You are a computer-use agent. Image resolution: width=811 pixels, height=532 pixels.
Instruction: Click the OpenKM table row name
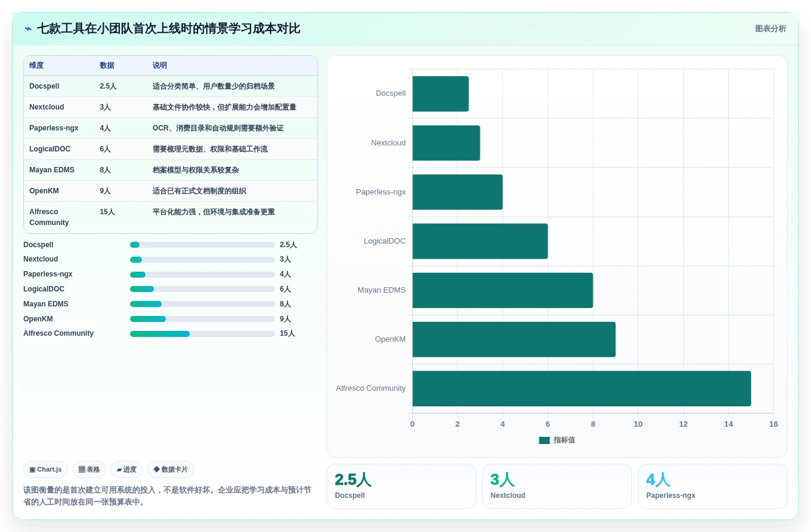44,191
